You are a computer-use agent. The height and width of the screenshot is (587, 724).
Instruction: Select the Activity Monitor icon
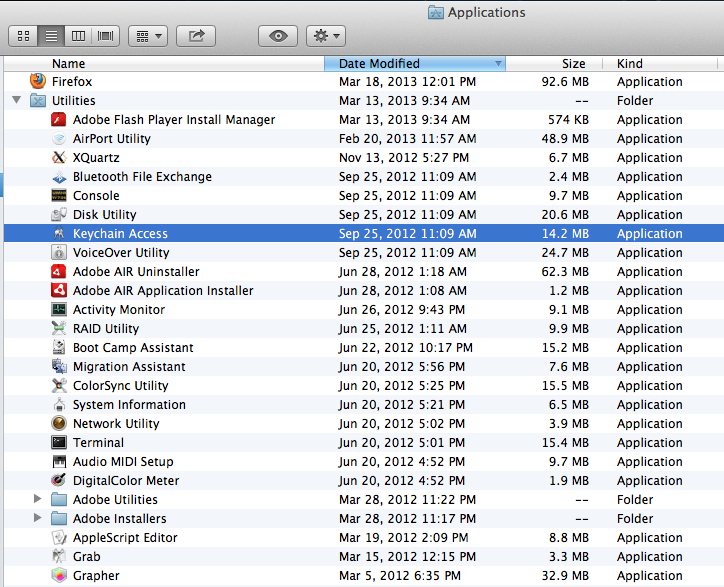(x=59, y=309)
